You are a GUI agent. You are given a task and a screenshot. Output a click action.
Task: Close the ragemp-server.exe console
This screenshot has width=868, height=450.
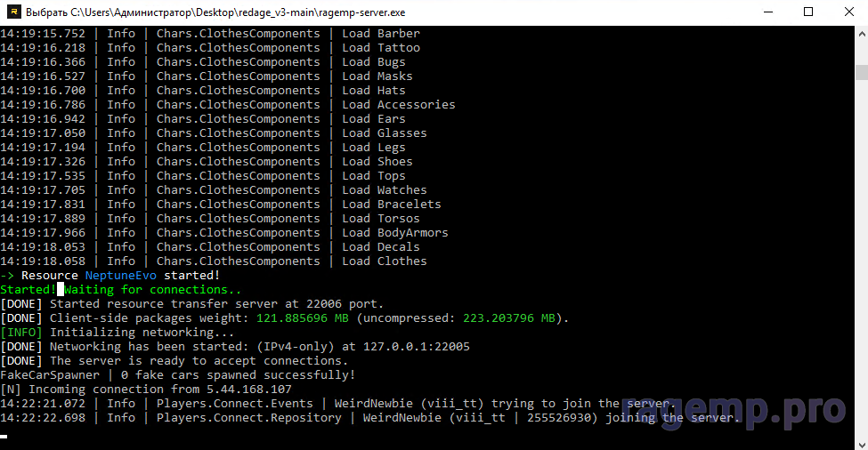pos(848,12)
